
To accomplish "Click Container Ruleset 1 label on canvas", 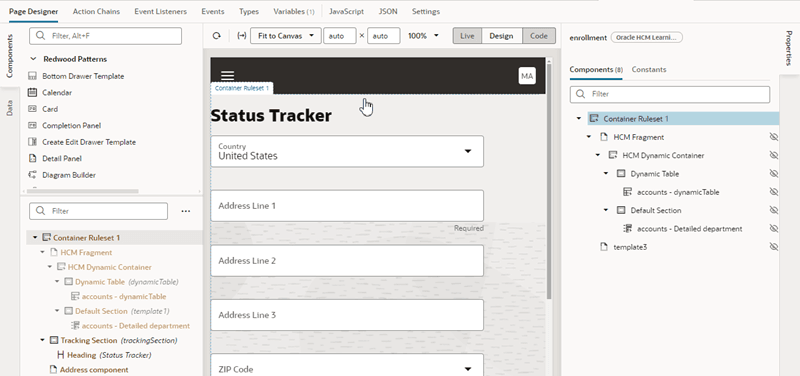I will pyautogui.click(x=241, y=88).
